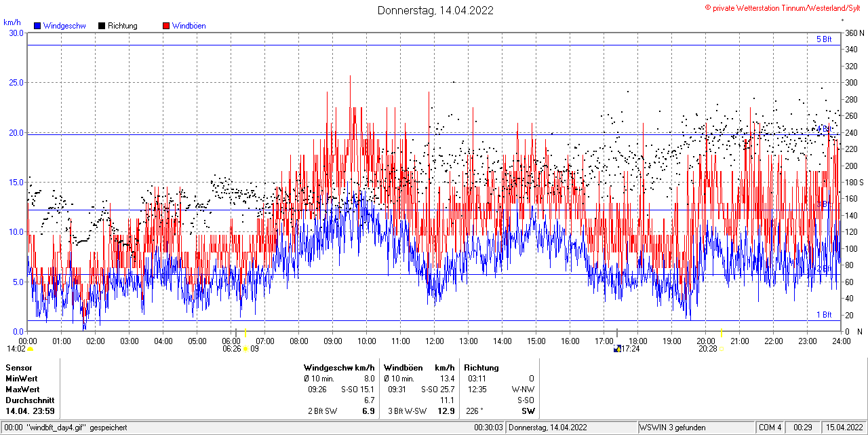
Task: Select the Richtung legend label
Action: 122,26
